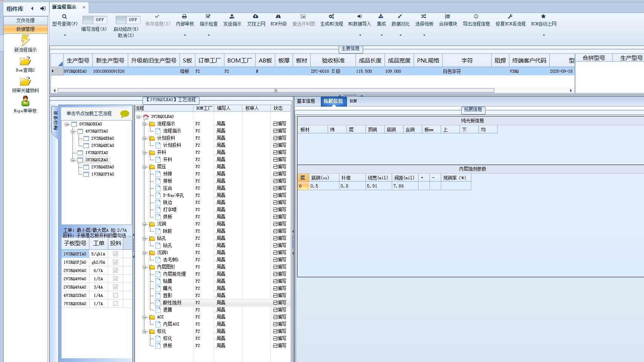
Task: Collapse 4V3RQOTDA0 node in board tree
Action: tap(73, 131)
